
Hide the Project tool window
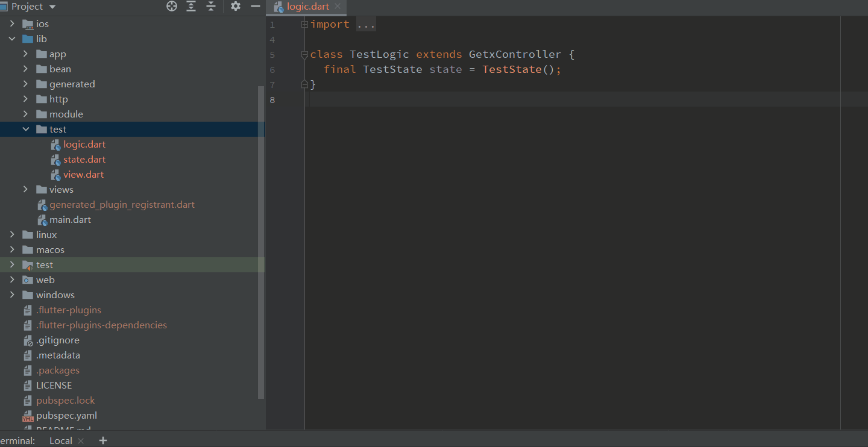click(x=256, y=6)
